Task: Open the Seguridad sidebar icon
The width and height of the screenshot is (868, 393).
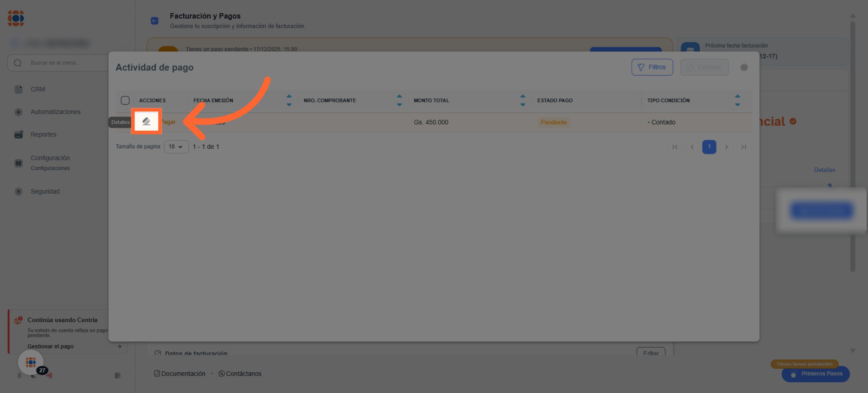Action: pos(18,191)
